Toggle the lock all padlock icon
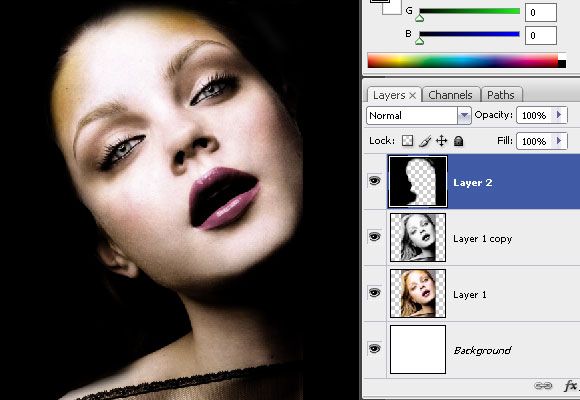Image resolution: width=580 pixels, height=400 pixels. click(x=458, y=141)
